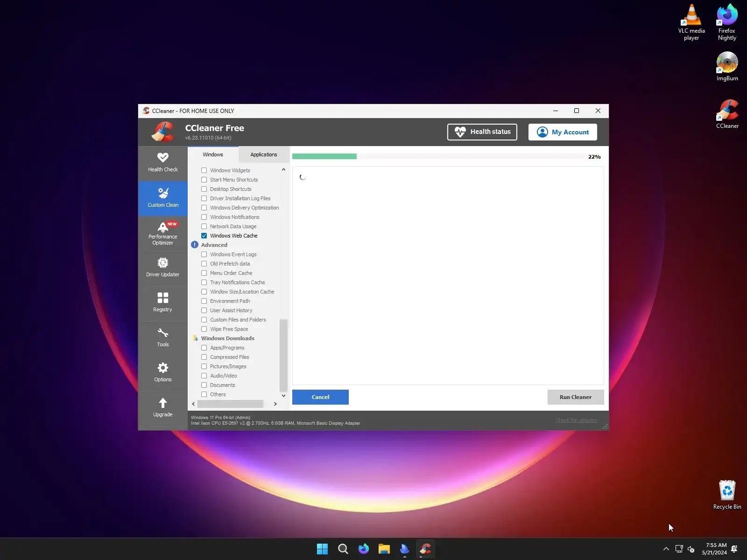Click the list scroll-up arrow
The image size is (747, 560).
pyautogui.click(x=283, y=170)
